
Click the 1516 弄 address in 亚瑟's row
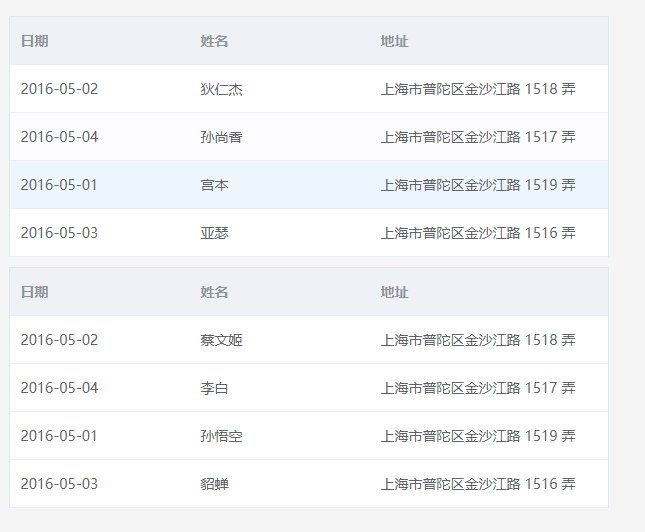point(478,233)
